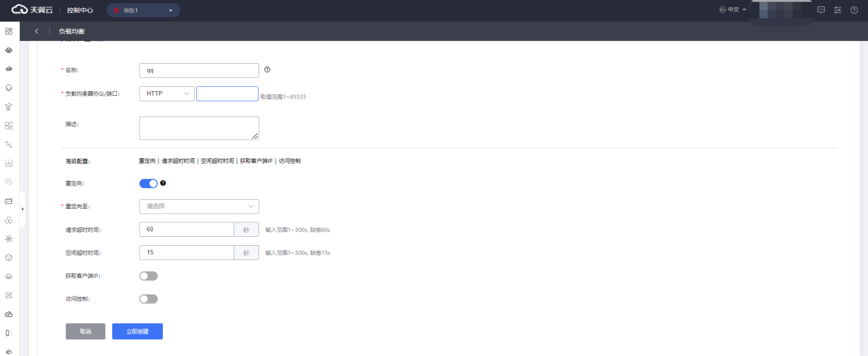Viewport: 868px width, 356px height.
Task: Jump to 请求超时时间 in 高级配置 links
Action: (179, 161)
